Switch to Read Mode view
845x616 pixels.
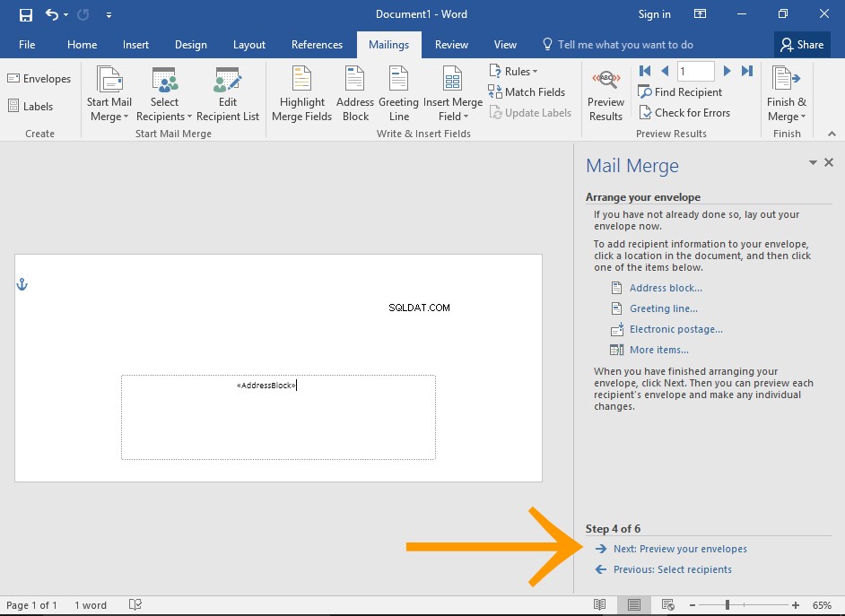point(600,604)
